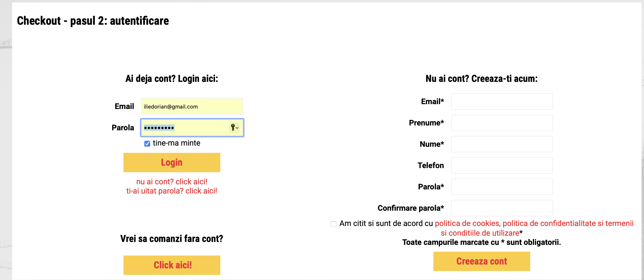Click the "Confirmare parola*" field
The image size is (644, 280).
501,208
